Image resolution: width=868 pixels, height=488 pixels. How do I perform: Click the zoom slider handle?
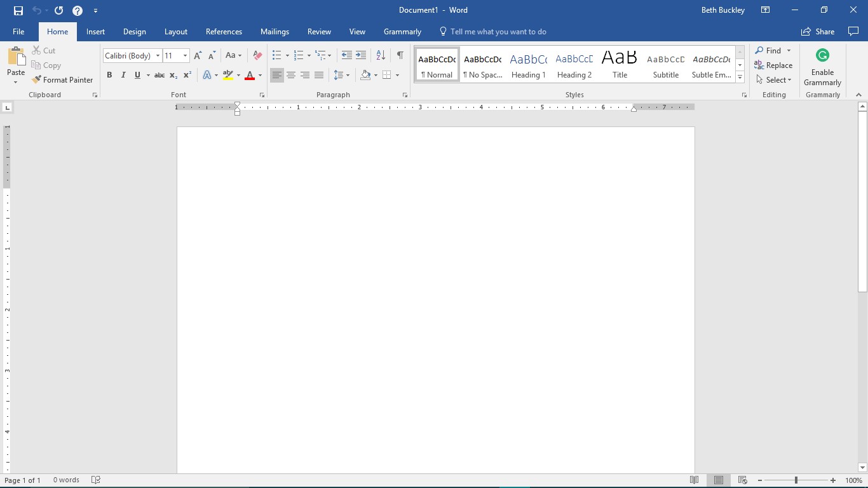pyautogui.click(x=796, y=480)
